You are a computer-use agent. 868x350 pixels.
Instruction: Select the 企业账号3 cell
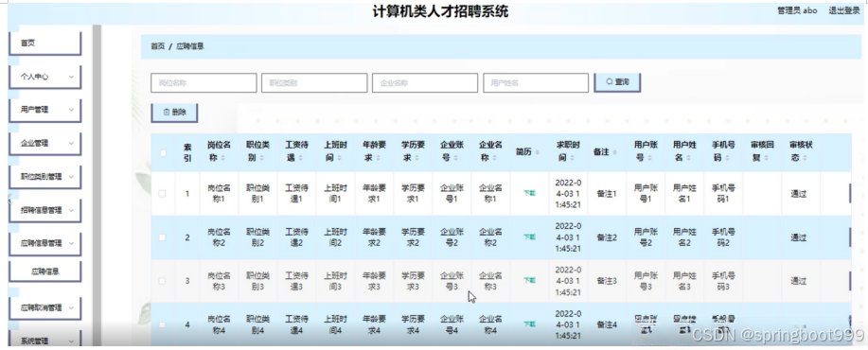[x=452, y=280]
